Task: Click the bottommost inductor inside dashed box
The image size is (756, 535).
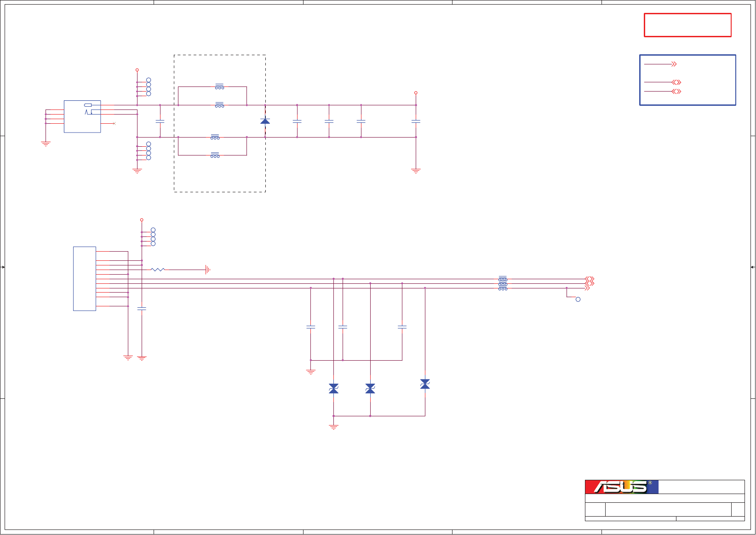Action: point(215,155)
